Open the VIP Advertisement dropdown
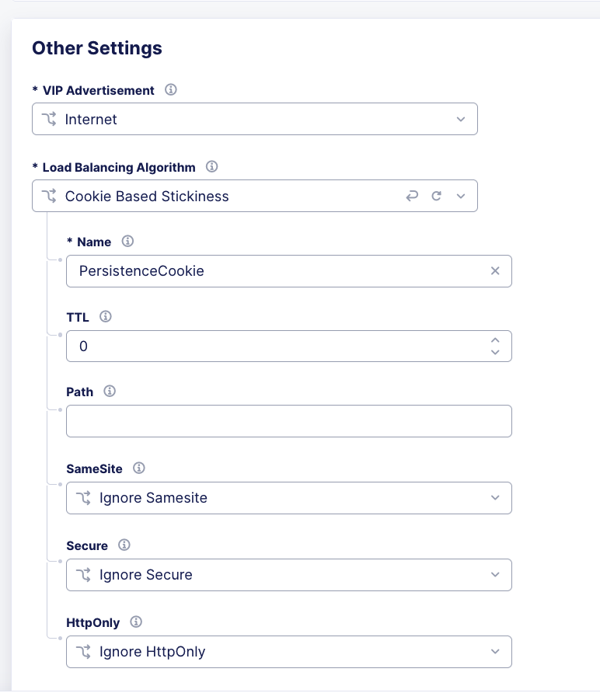This screenshot has width=600, height=700. 461,119
